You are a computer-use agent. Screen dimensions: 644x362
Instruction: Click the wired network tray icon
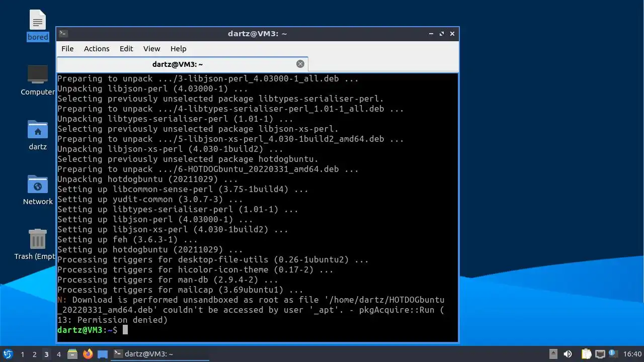click(x=600, y=354)
